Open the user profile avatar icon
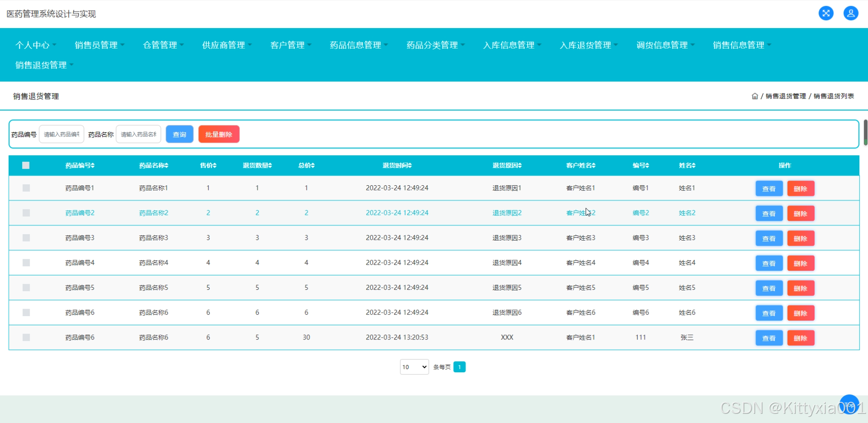Viewport: 868px width, 423px height. [x=851, y=13]
